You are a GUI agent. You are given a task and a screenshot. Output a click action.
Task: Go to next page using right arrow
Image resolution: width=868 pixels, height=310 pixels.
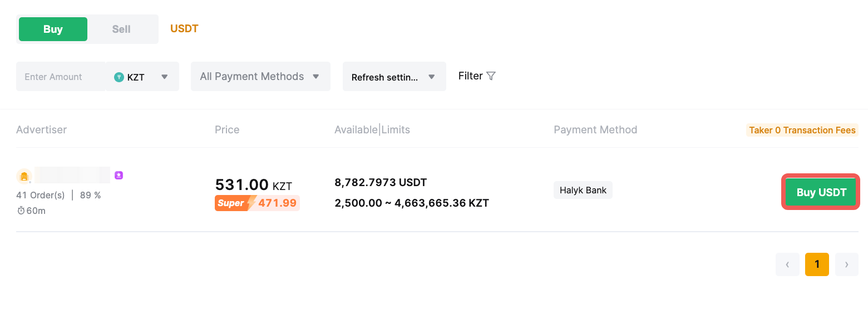[846, 264]
